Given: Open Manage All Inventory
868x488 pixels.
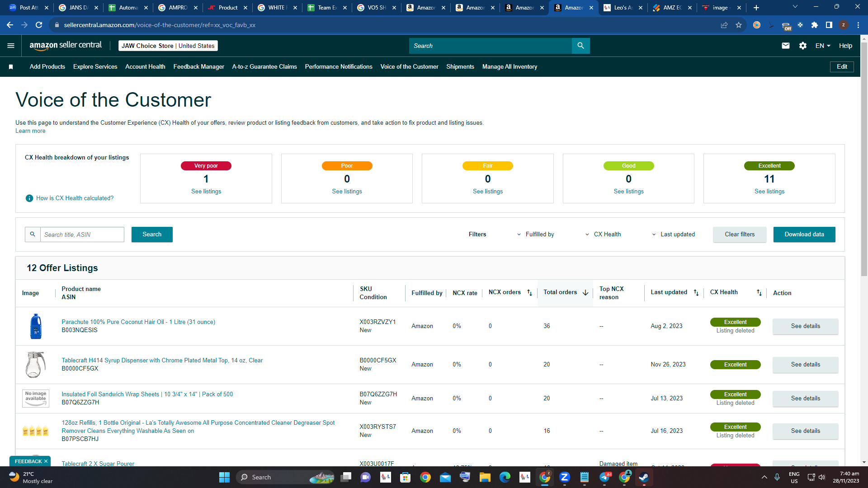Looking at the screenshot, I should [510, 67].
